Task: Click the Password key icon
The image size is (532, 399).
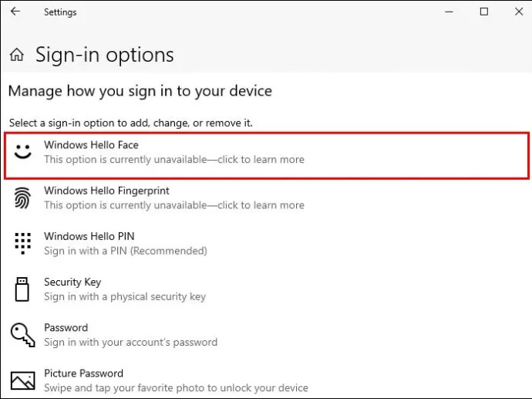Action: (22, 335)
